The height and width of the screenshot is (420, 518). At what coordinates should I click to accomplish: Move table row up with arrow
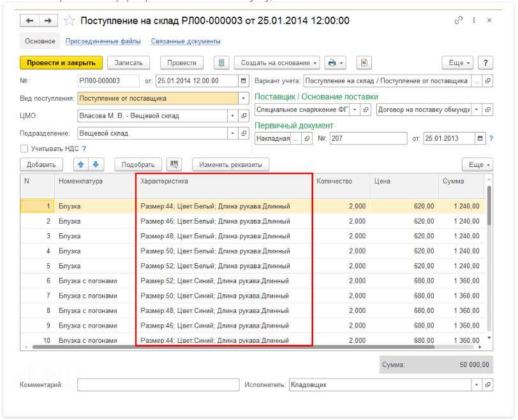pyautogui.click(x=81, y=164)
